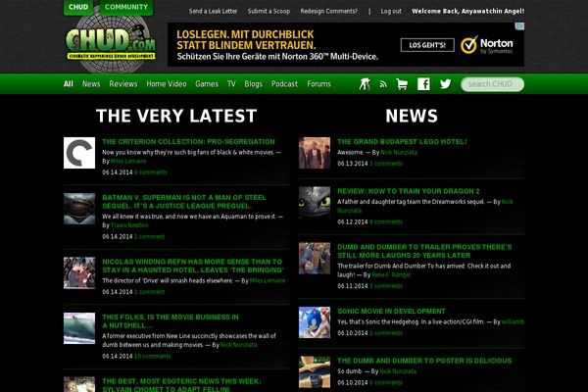Image resolution: width=588 pixels, height=392 pixels.
Task: Open Criterion Collection: Pro-Segregation article
Action: (188, 142)
